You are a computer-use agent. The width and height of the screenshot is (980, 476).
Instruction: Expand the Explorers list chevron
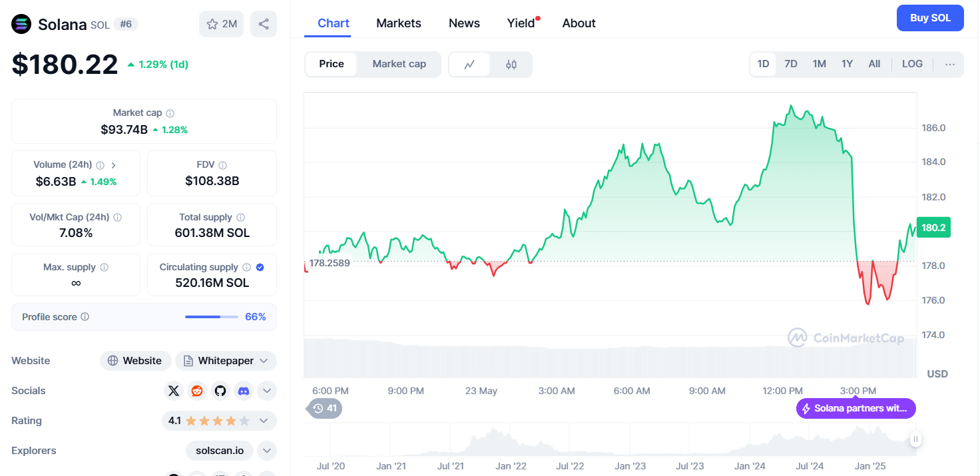(x=267, y=451)
